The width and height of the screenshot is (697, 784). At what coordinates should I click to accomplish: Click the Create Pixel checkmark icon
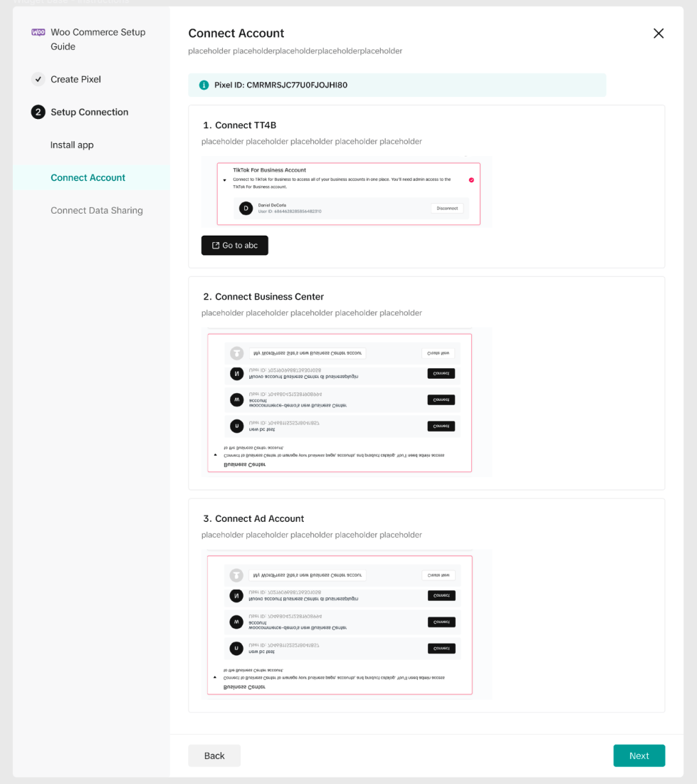(38, 79)
